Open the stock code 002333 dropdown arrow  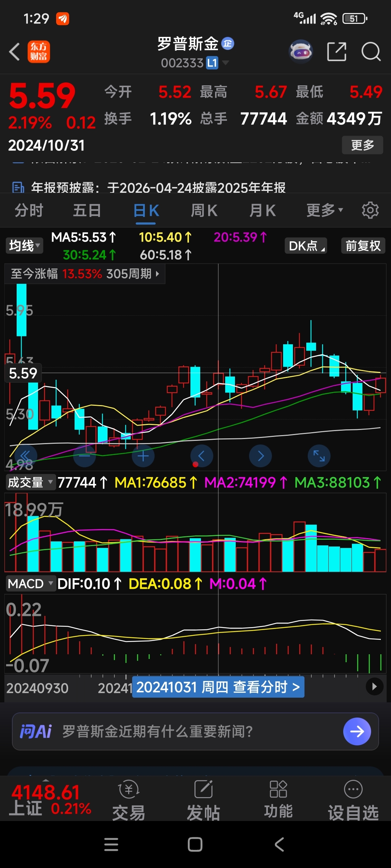[x=226, y=63]
